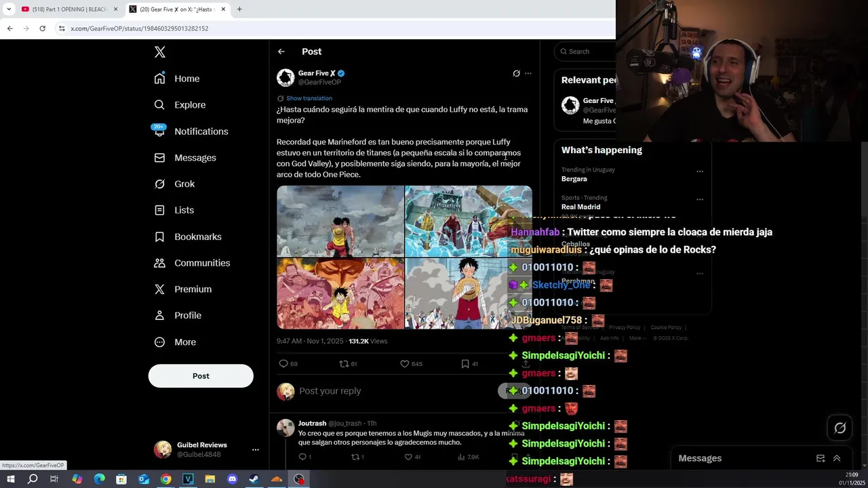Open the More menu in the sidebar
Image resolution: width=868 pixels, height=488 pixels.
174,342
